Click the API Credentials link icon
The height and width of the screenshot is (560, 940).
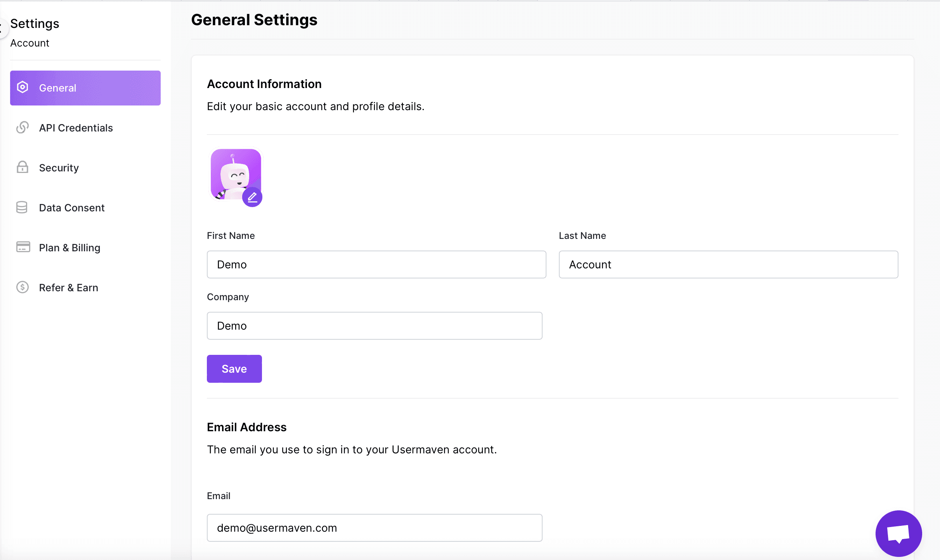(23, 128)
